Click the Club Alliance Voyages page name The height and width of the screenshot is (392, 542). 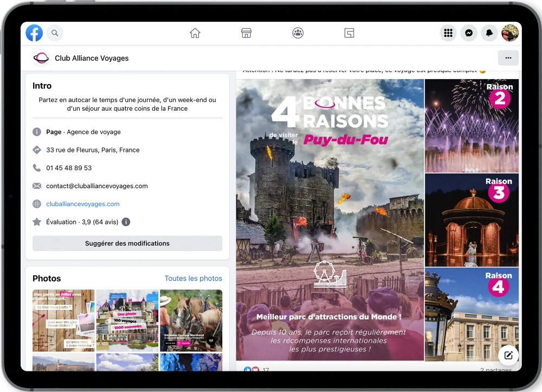tap(92, 58)
